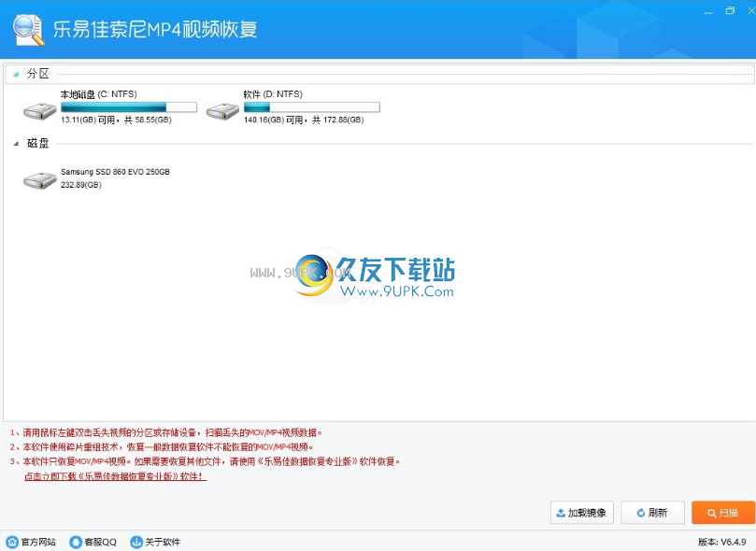
Task: Select 软件 (D: NTFS) label
Action: 273,94
